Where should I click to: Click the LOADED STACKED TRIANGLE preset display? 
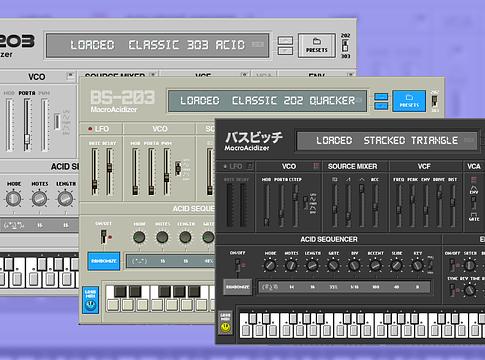pyautogui.click(x=388, y=140)
